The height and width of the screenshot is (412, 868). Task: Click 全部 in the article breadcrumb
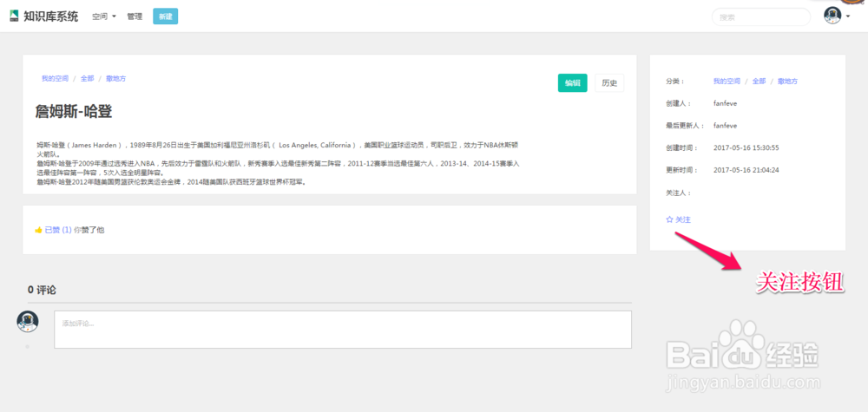pyautogui.click(x=87, y=79)
